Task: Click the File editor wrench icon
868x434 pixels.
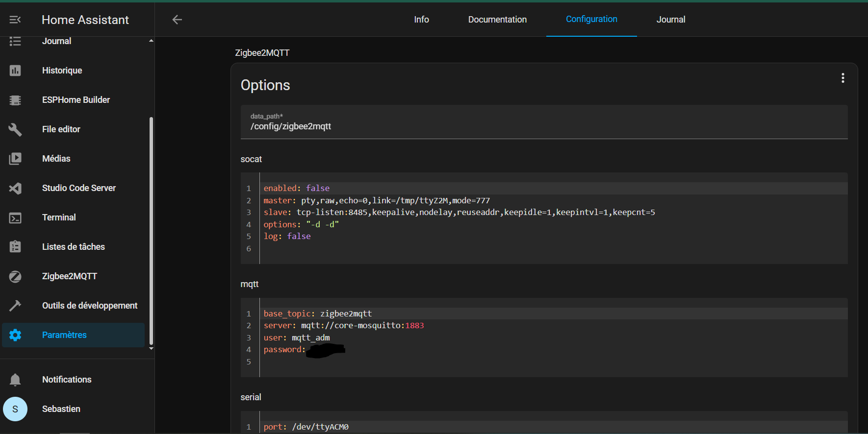Action: [x=15, y=129]
